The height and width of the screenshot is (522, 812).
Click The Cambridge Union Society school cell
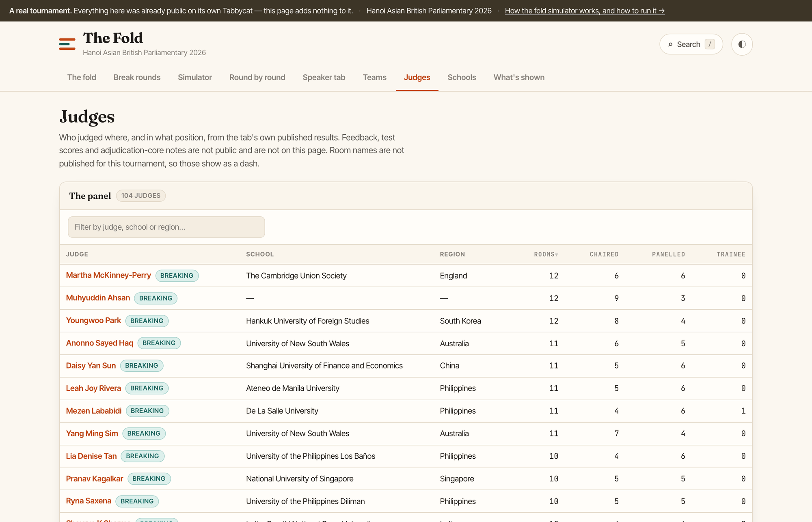tap(296, 276)
